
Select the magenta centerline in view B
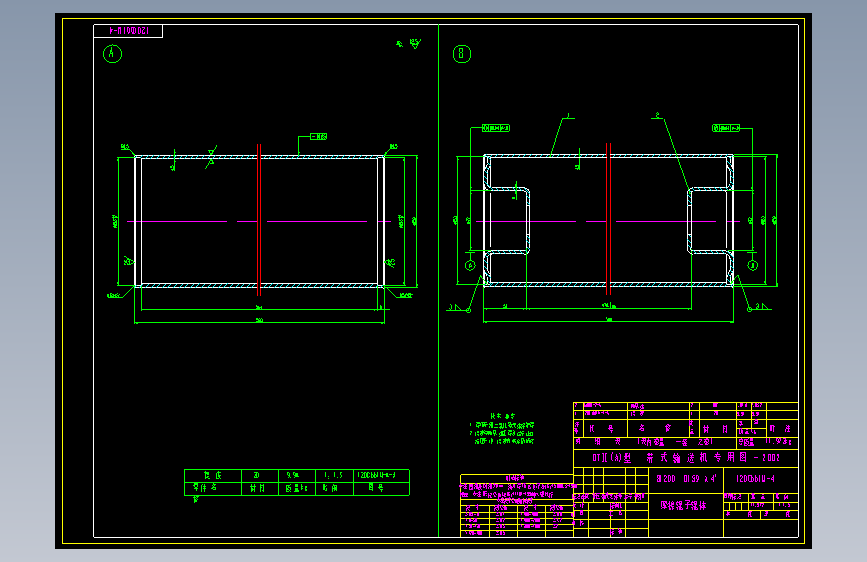pyautogui.click(x=608, y=221)
